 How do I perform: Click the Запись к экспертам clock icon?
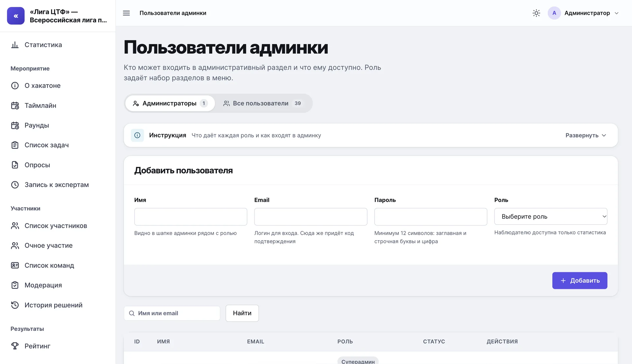pyautogui.click(x=15, y=185)
